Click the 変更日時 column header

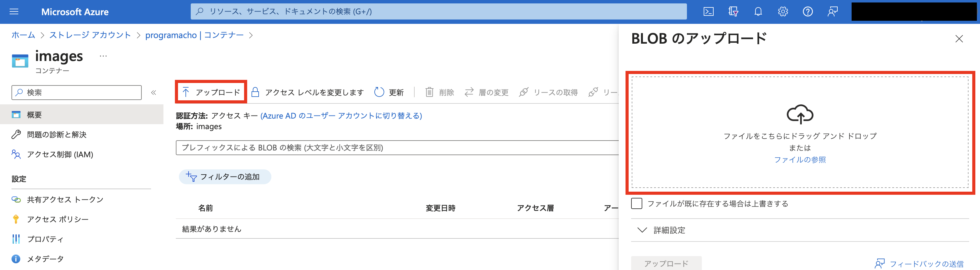[441, 208]
